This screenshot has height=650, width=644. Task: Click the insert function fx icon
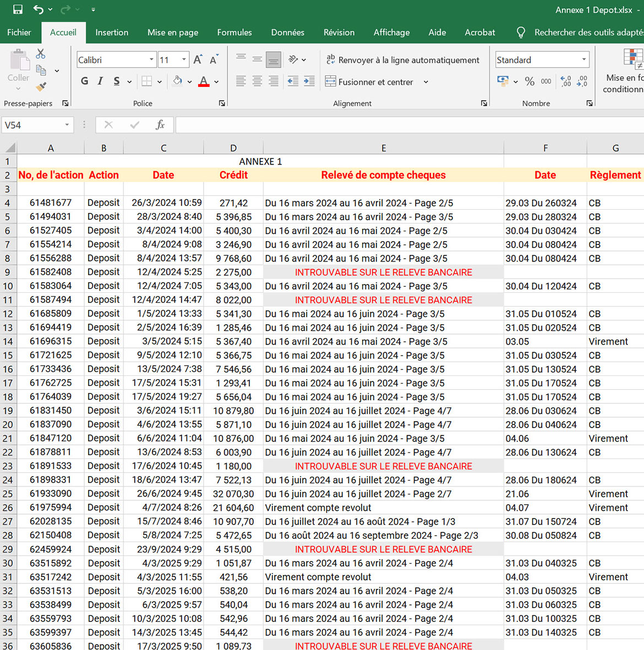click(x=160, y=125)
